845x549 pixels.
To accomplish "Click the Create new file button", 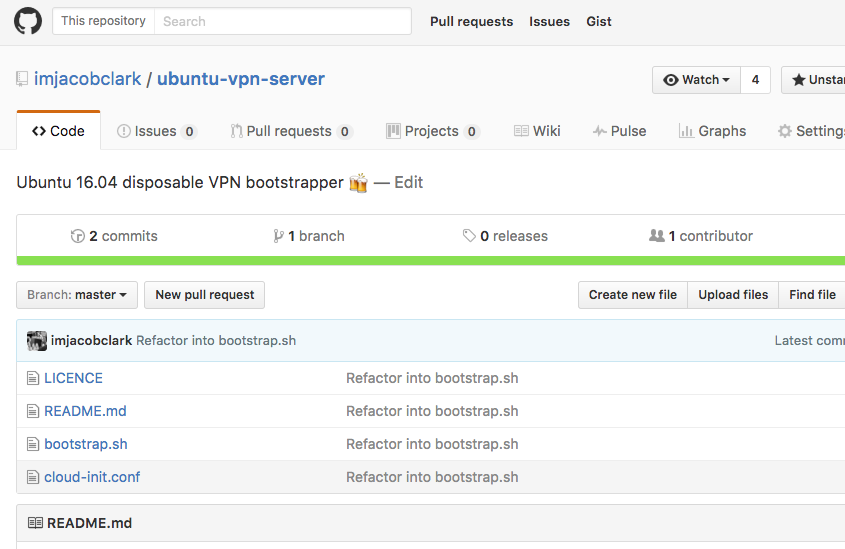I will tap(633, 295).
